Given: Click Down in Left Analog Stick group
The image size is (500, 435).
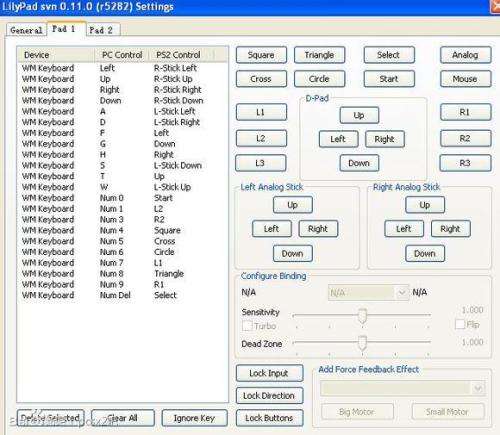Looking at the screenshot, I should 292,254.
